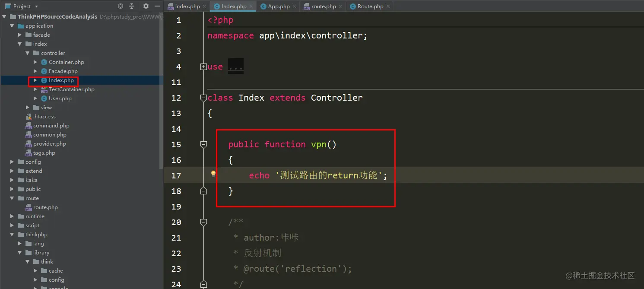Click the .htaccess file icon
Screen dimensions: 644x289
pyautogui.click(x=29, y=117)
